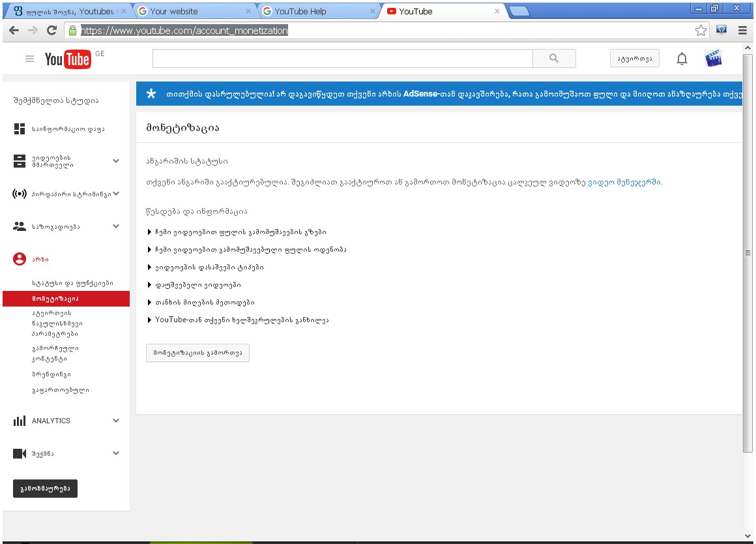Switch to the Your website tab
The image size is (756, 544).
(193, 11)
